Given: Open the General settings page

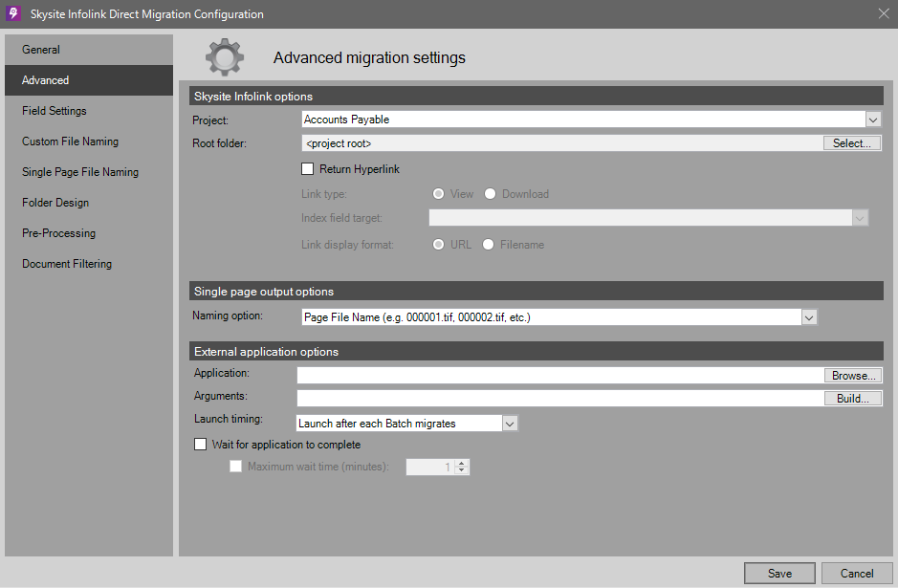Looking at the screenshot, I should click(89, 50).
